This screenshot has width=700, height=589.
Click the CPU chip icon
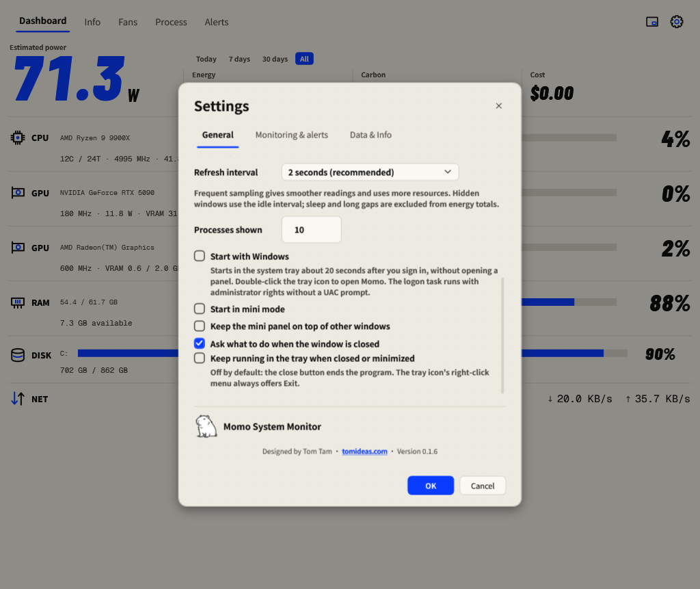click(18, 138)
